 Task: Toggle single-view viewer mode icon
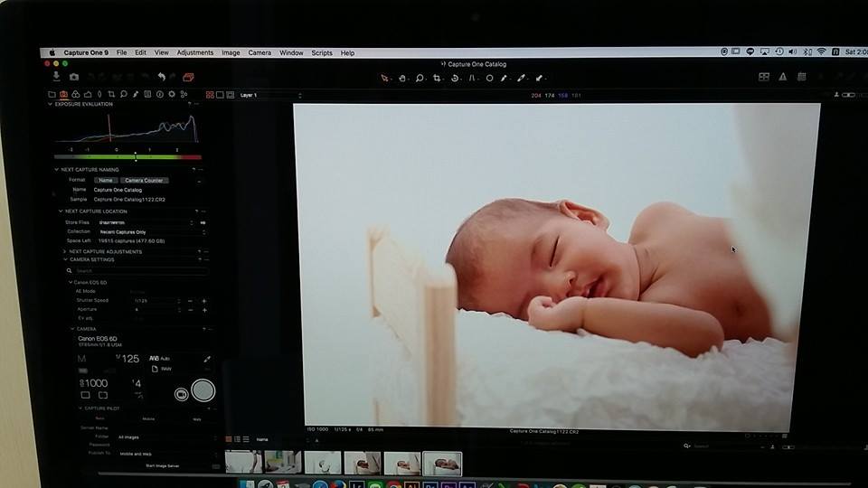(221, 95)
